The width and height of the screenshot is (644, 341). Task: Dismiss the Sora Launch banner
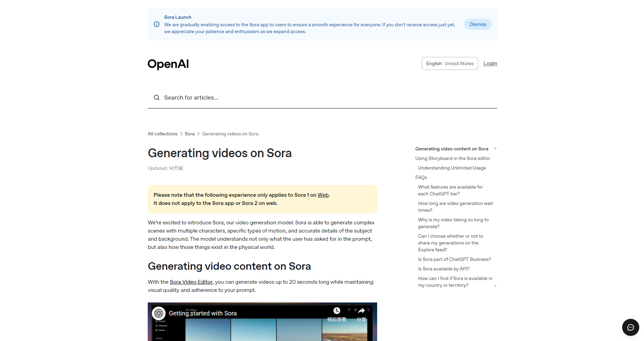click(x=477, y=24)
